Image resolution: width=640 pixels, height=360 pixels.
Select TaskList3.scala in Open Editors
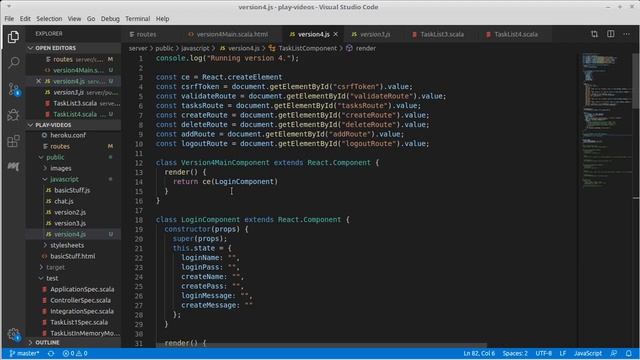click(x=73, y=103)
